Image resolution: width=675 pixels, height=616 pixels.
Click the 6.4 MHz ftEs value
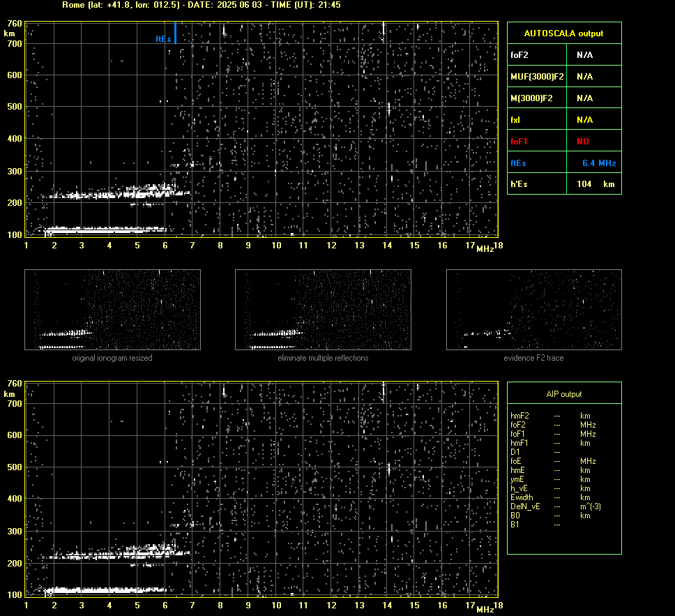(x=599, y=163)
